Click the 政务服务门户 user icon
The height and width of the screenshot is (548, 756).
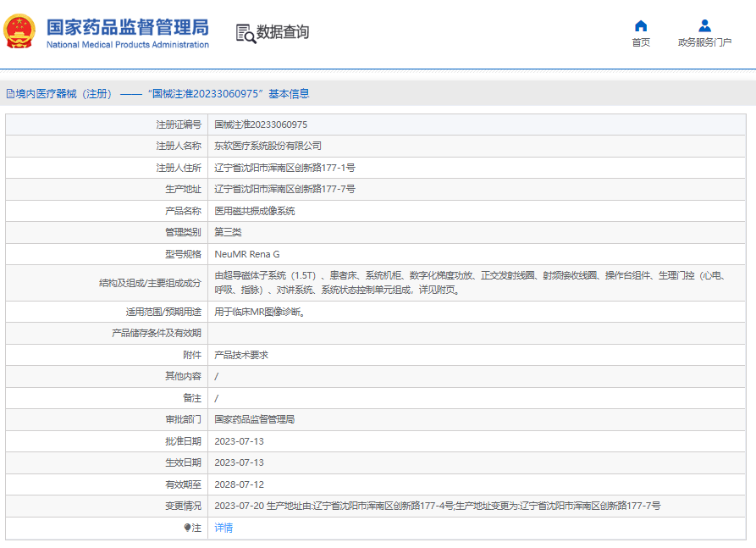(704, 25)
